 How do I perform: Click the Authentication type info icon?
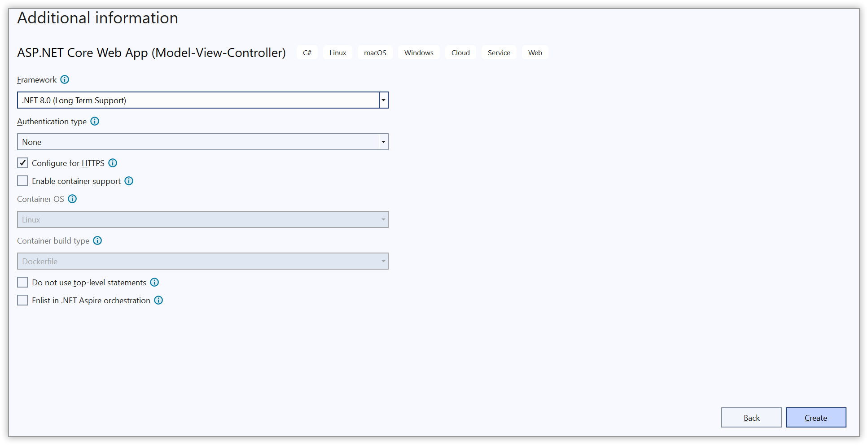(95, 121)
